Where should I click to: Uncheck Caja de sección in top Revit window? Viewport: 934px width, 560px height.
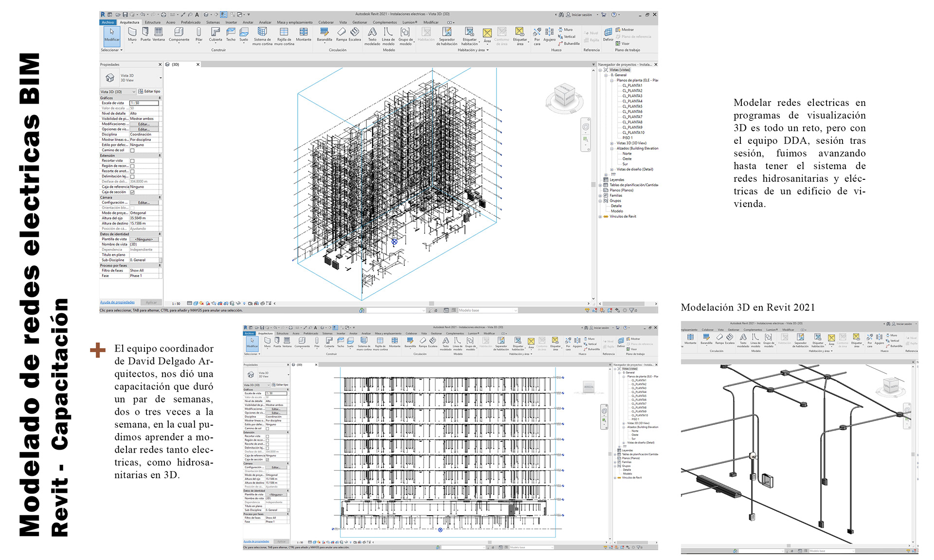tap(132, 192)
